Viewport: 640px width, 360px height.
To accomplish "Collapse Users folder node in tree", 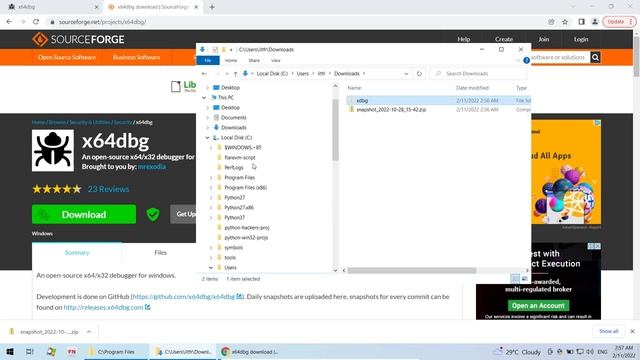I will [x=211, y=268].
